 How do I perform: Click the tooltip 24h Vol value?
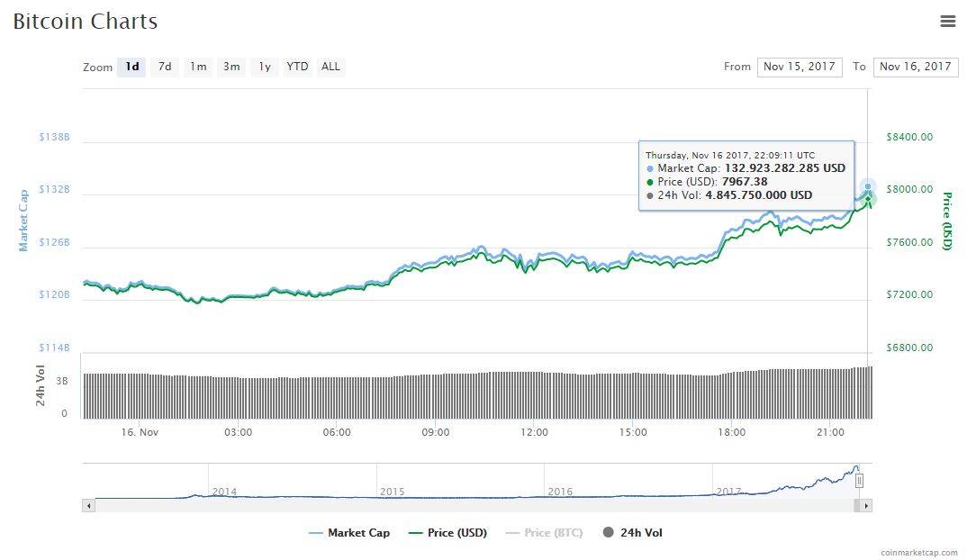tap(758, 194)
